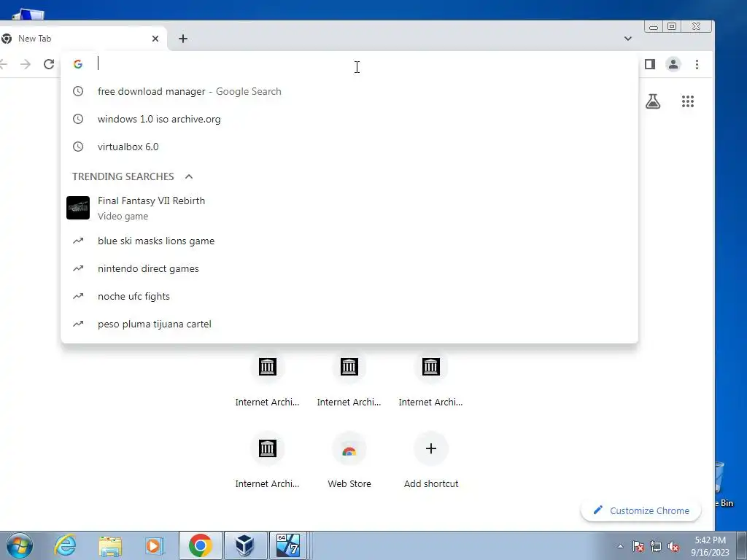Open the Search Labs flask icon
The width and height of the screenshot is (747, 560).
coord(653,101)
